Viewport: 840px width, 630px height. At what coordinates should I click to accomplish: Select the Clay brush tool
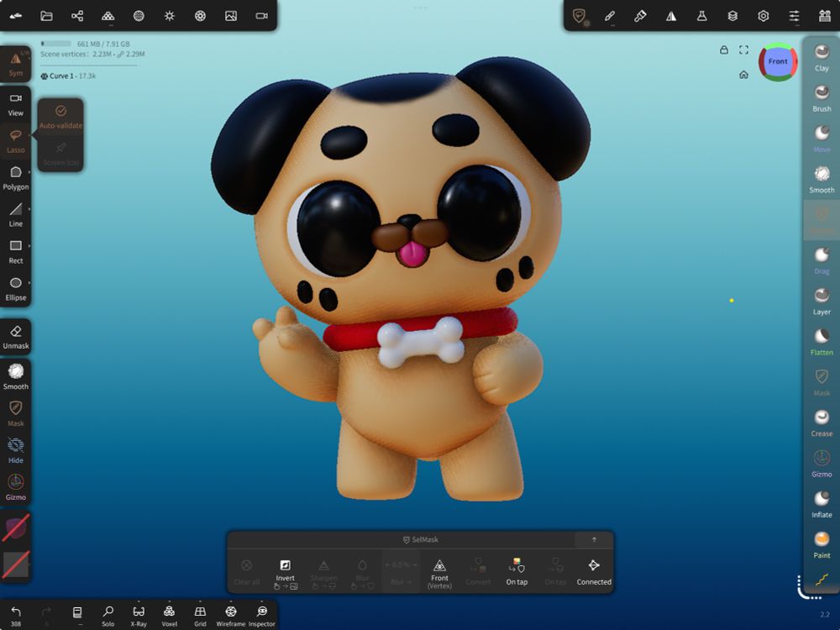pos(822,57)
